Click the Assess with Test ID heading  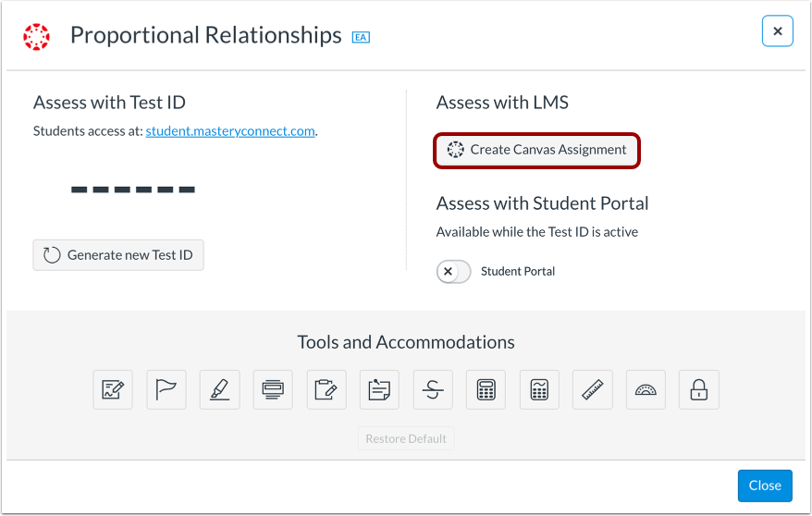109,103
